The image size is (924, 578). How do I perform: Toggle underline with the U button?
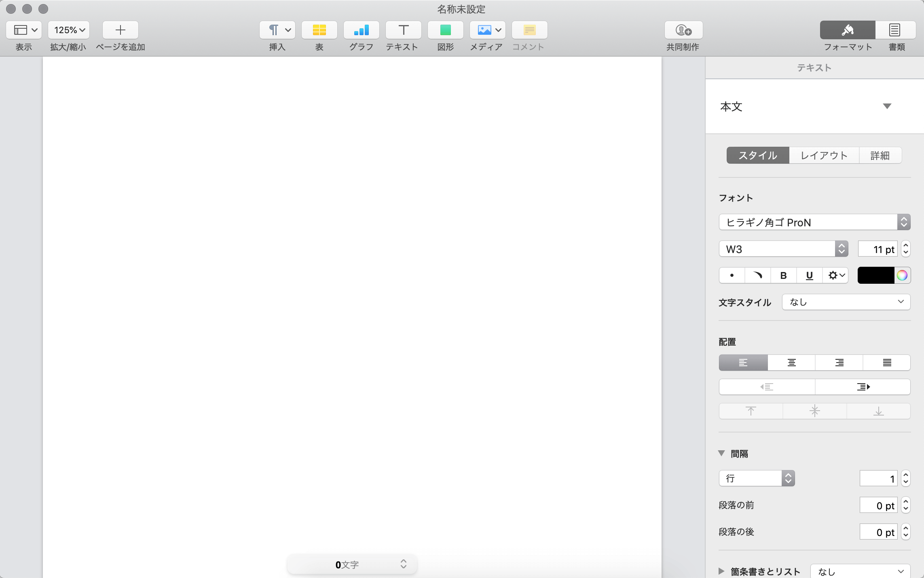coord(810,276)
